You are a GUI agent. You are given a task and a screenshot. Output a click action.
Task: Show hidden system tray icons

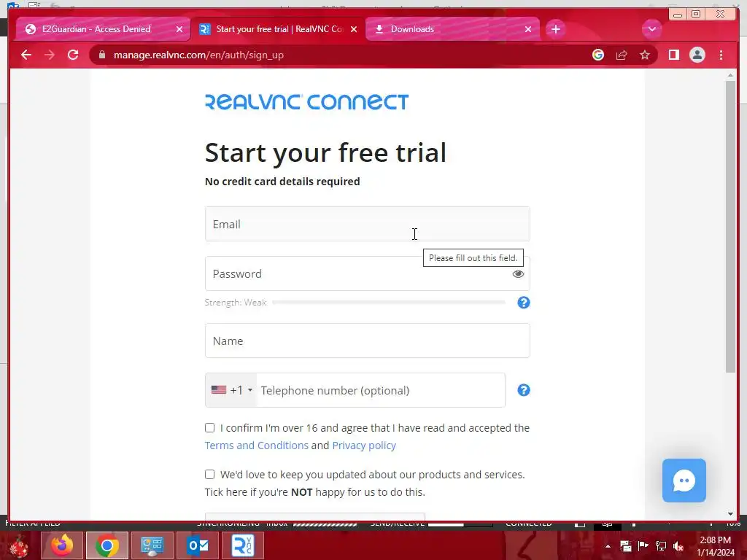click(x=608, y=546)
